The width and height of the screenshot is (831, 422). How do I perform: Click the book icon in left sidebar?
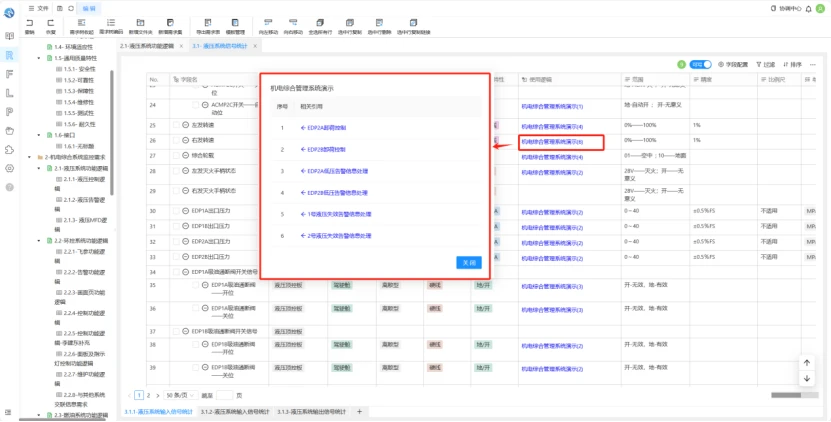10,36
